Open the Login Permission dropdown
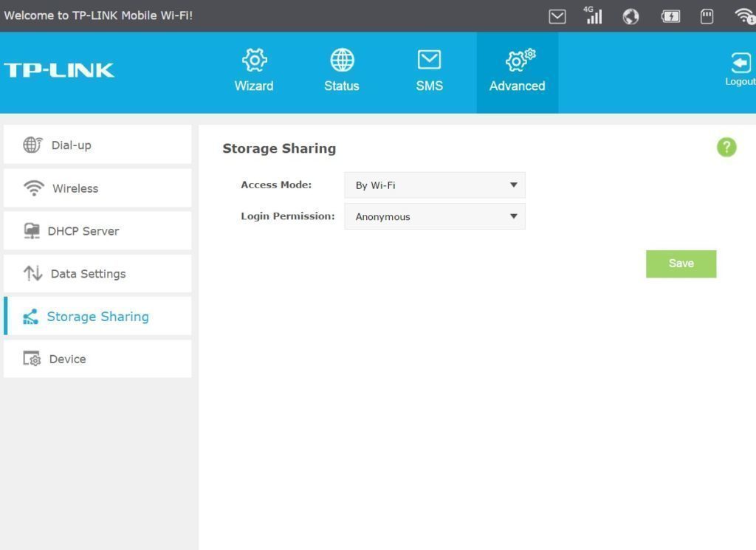The image size is (756, 550). (x=434, y=216)
